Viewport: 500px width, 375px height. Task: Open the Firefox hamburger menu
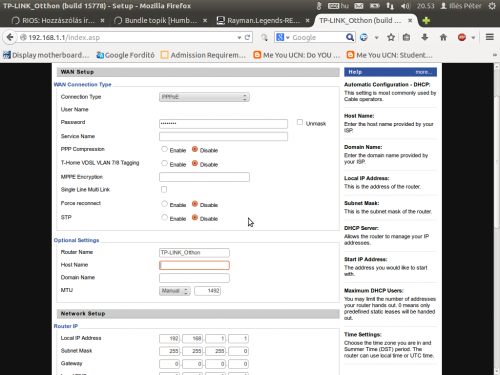[489, 37]
